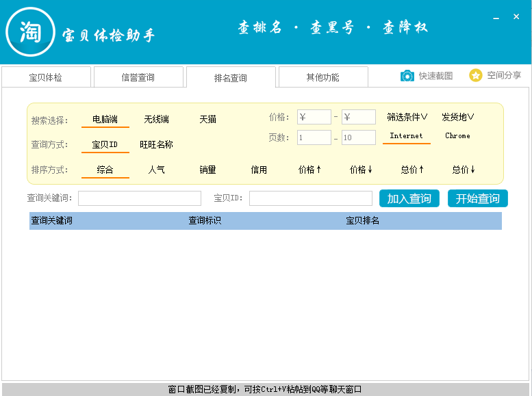Go to the 其他功能 tab
The image size is (532, 396).
322,77
